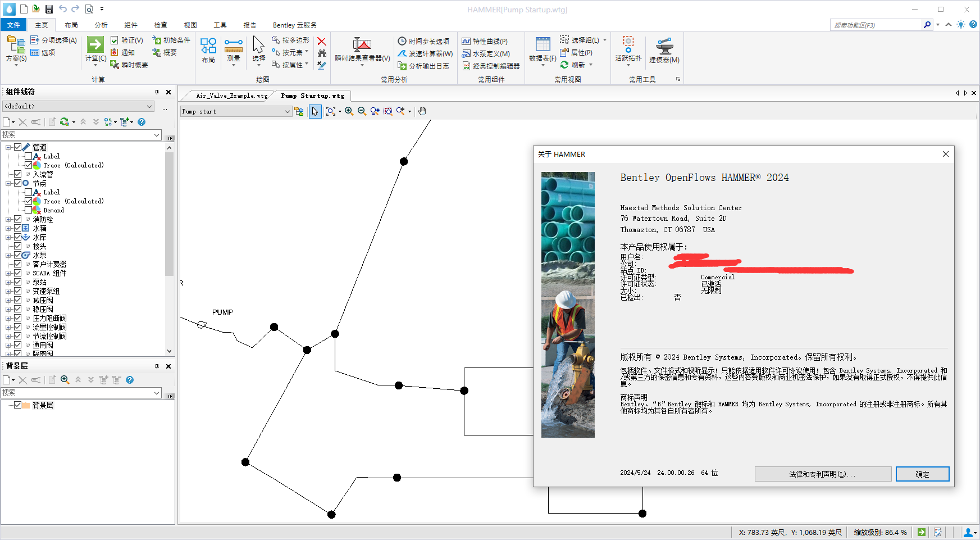This screenshot has width=980, height=540.
Task: Open the Wave Speed Calculator (波速计算器)
Action: [425, 54]
